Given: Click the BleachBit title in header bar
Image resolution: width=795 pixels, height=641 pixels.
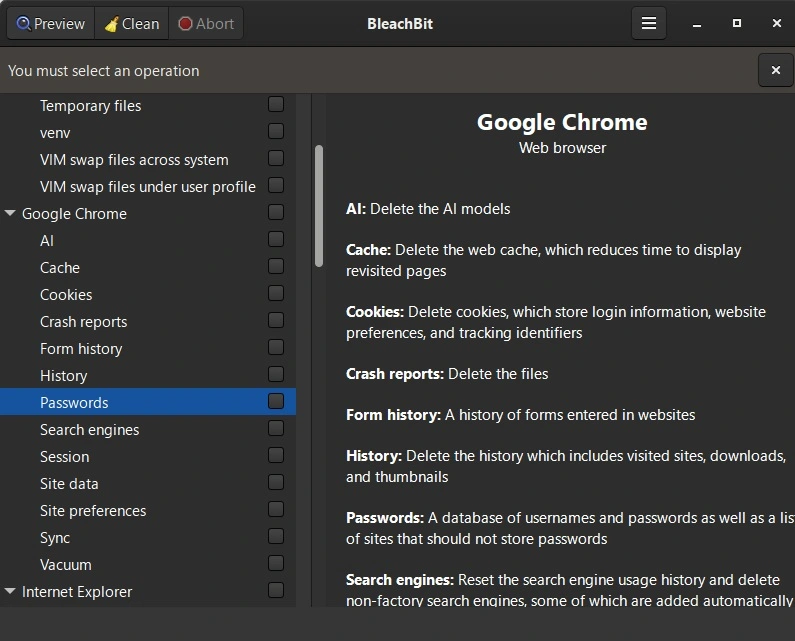Looking at the screenshot, I should pos(400,23).
